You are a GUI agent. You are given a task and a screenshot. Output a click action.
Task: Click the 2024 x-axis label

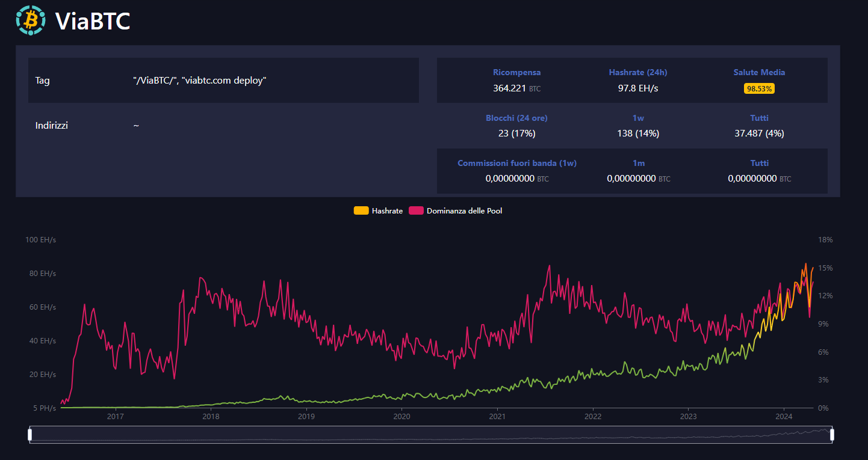[784, 416]
